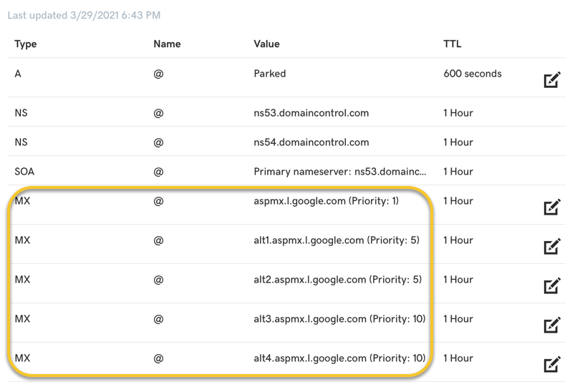Edit the alt1.aspmx.l.google.com MX record
The width and height of the screenshot is (575, 392).
(551, 247)
